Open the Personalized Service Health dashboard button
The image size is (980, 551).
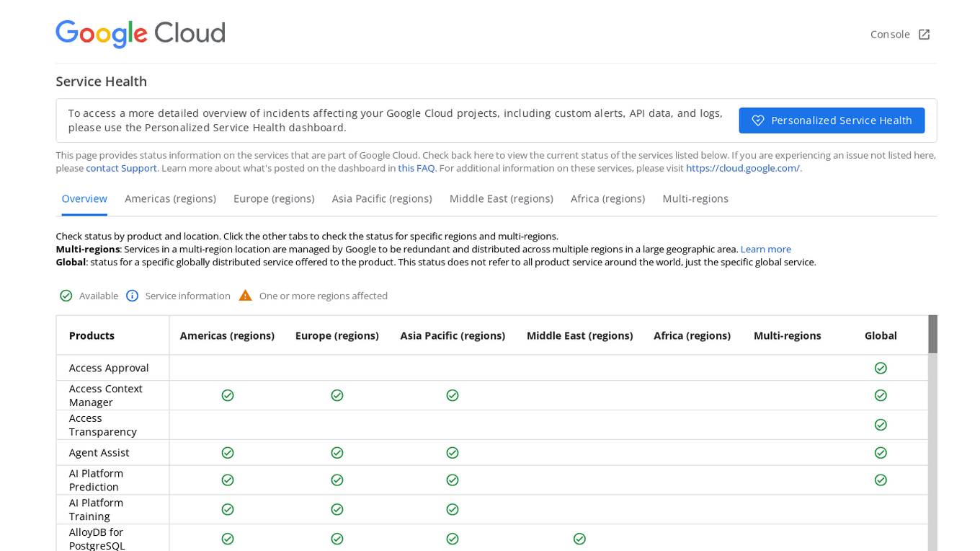(x=832, y=120)
